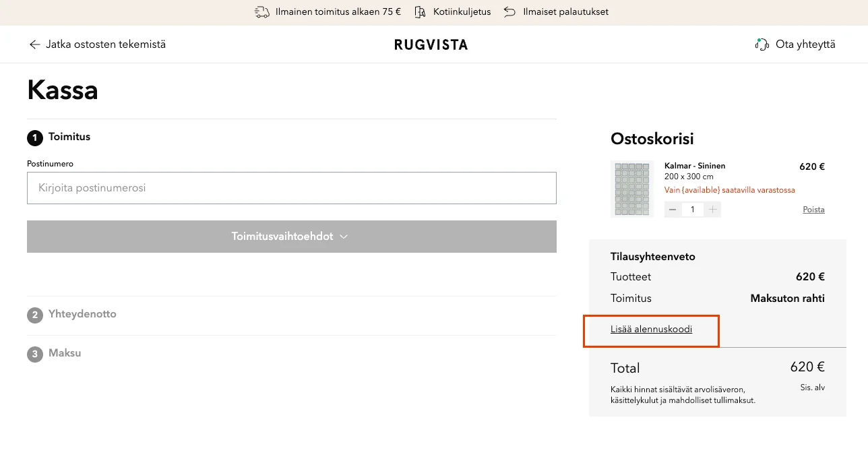Click the headset icon for customer contact

762,44
